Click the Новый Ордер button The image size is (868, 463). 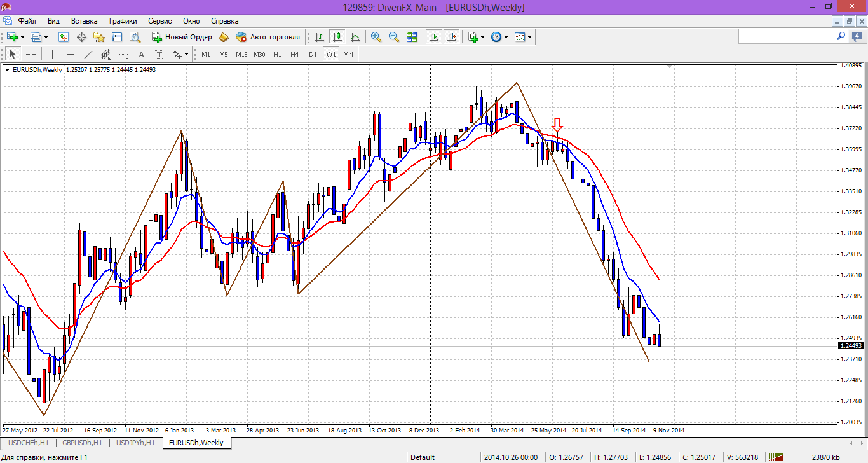point(182,37)
